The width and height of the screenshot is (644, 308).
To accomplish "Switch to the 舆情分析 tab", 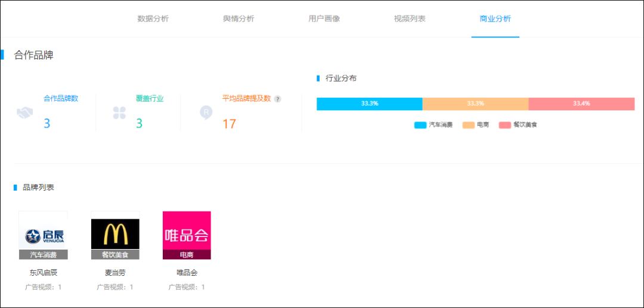I will tap(239, 19).
